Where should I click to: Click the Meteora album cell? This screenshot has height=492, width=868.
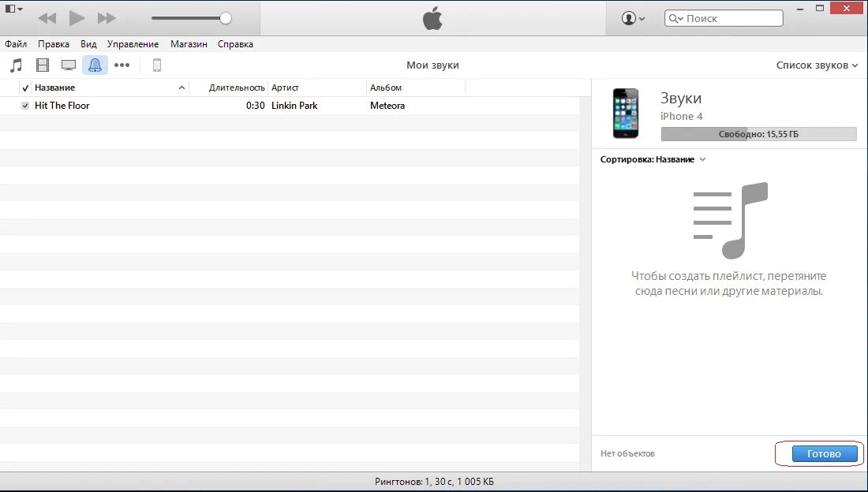click(387, 106)
